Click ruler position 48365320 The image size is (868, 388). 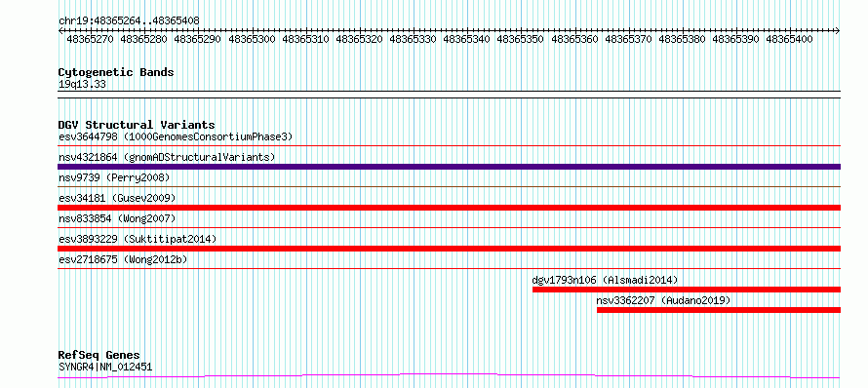[x=359, y=39]
